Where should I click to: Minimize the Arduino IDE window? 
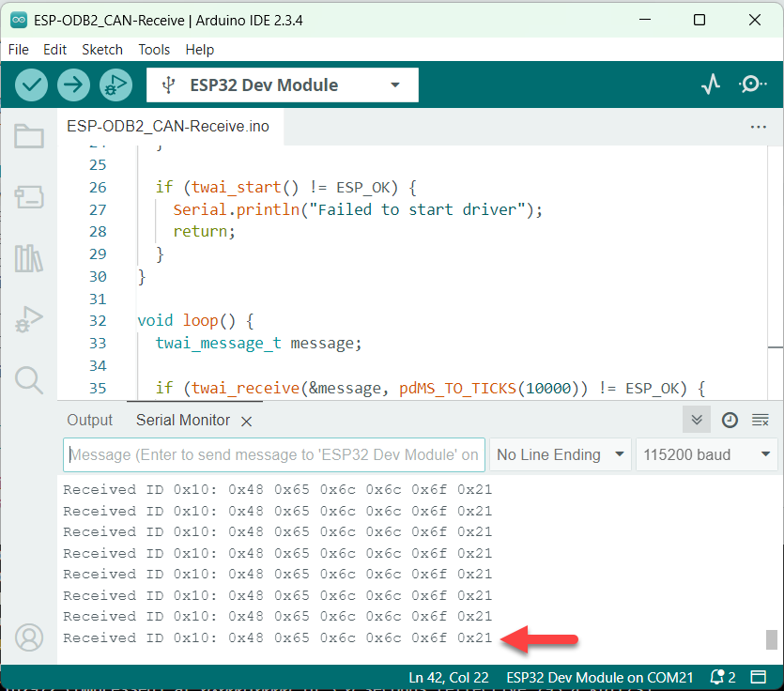click(645, 20)
